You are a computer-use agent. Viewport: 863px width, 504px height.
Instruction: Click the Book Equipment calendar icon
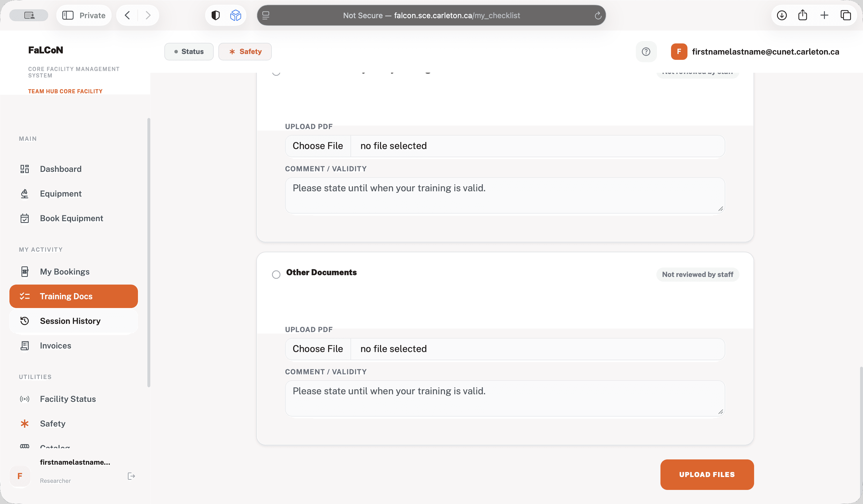click(25, 218)
